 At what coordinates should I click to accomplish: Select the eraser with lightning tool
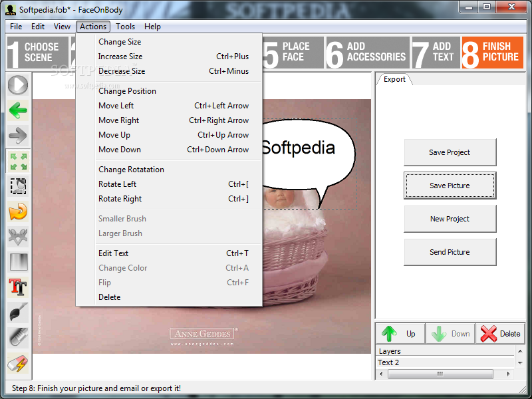click(x=18, y=363)
